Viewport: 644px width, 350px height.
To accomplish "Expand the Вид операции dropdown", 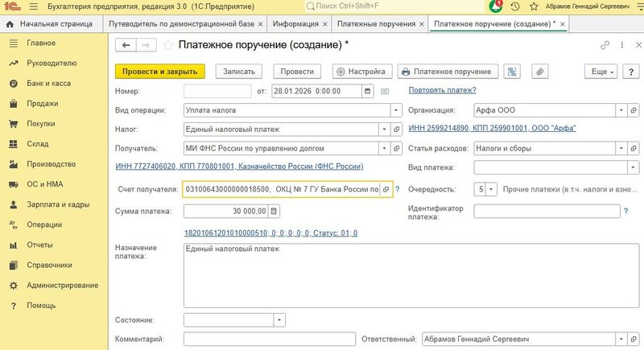I will click(x=395, y=110).
